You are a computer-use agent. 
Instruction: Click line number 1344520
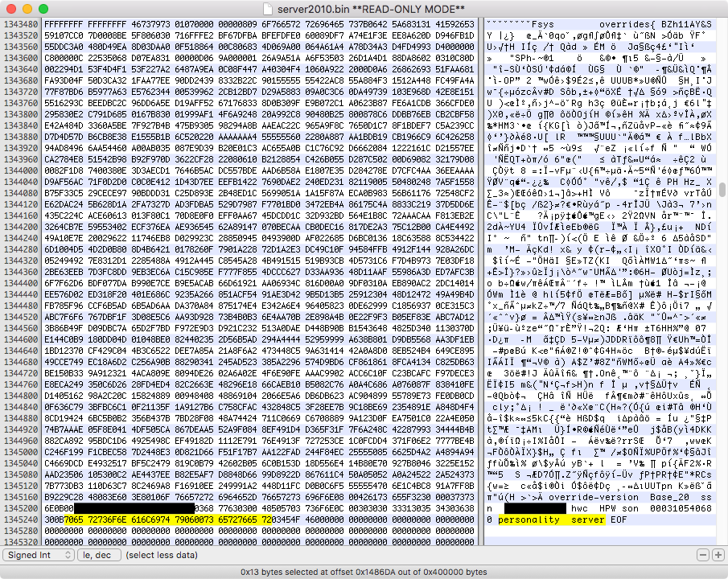pyautogui.click(x=21, y=317)
